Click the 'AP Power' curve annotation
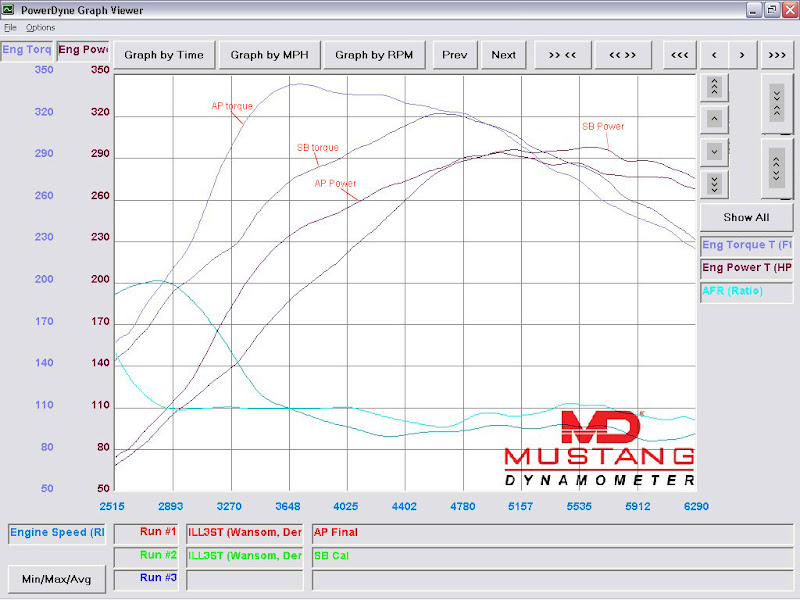Image resolution: width=800 pixels, height=600 pixels. (x=335, y=184)
